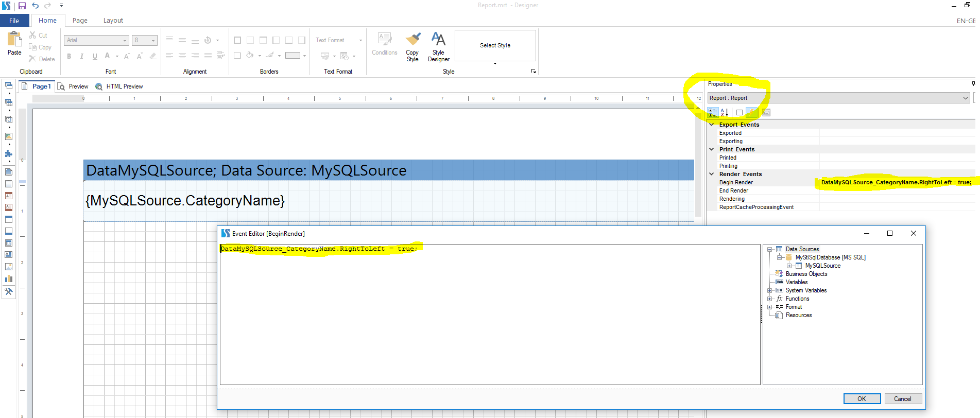This screenshot has width=980, height=418.
Task: Switch to categorized properties view icon
Action: [713, 113]
